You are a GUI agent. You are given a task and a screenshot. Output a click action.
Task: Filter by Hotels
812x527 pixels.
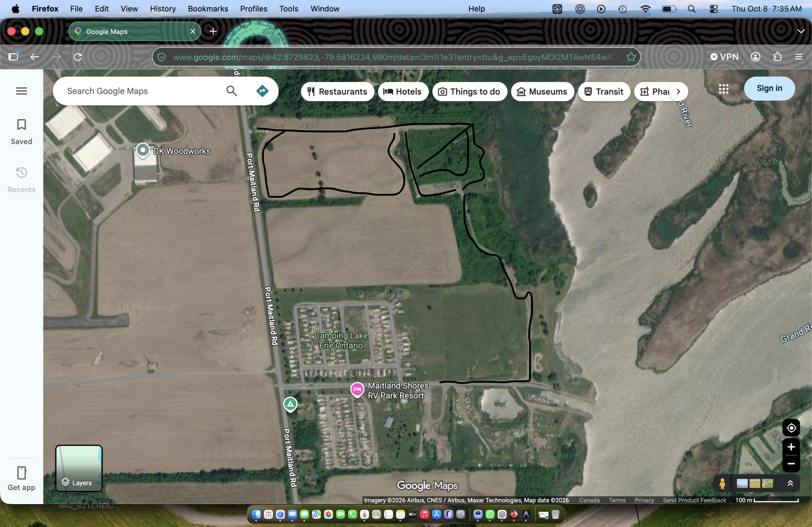[x=403, y=92]
